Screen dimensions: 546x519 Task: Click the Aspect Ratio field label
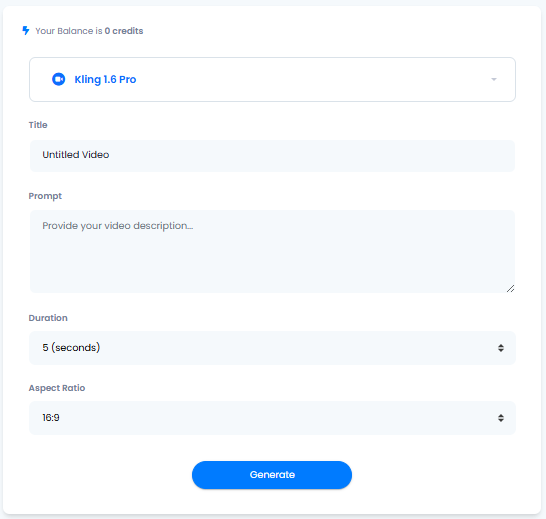click(x=57, y=388)
